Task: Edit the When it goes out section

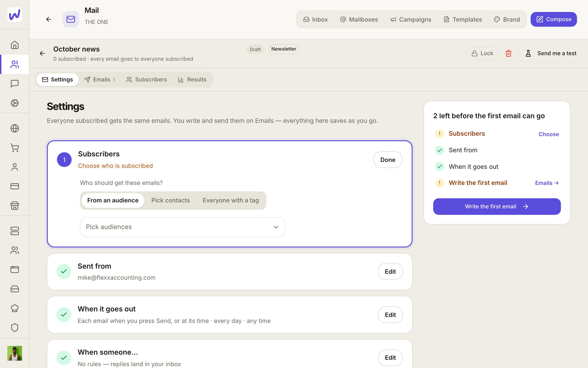Action: tap(390, 315)
